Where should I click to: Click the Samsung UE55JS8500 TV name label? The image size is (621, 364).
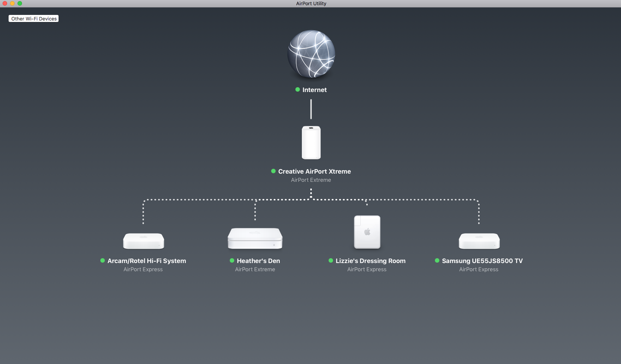pos(482,261)
